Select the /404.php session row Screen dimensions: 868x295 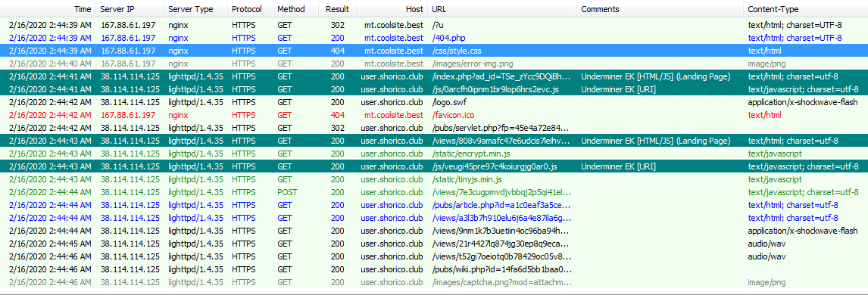point(434,38)
